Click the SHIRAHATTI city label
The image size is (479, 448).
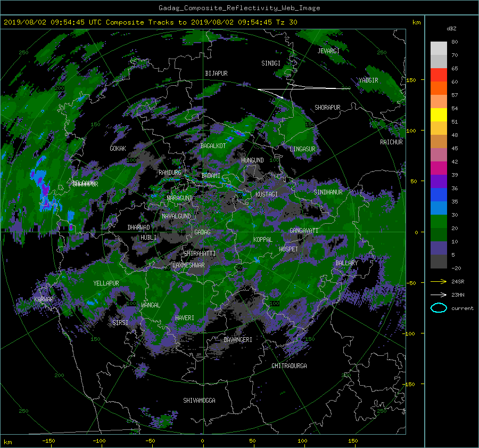[x=200, y=254]
